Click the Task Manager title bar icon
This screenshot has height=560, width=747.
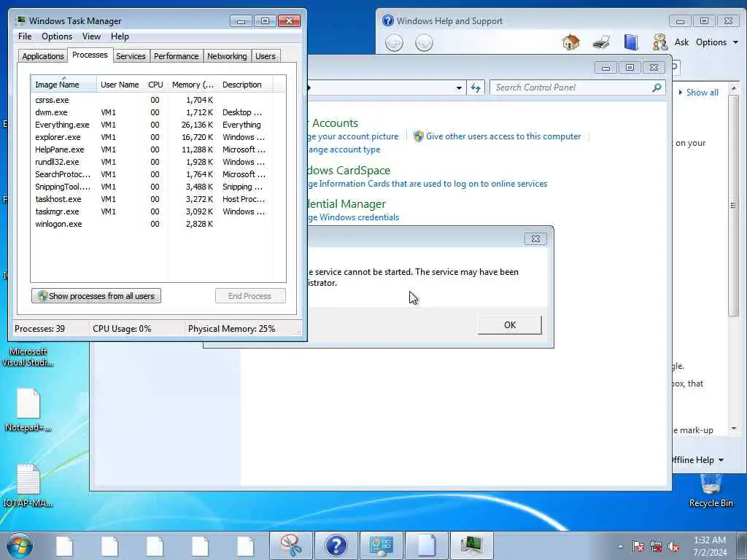(x=20, y=20)
